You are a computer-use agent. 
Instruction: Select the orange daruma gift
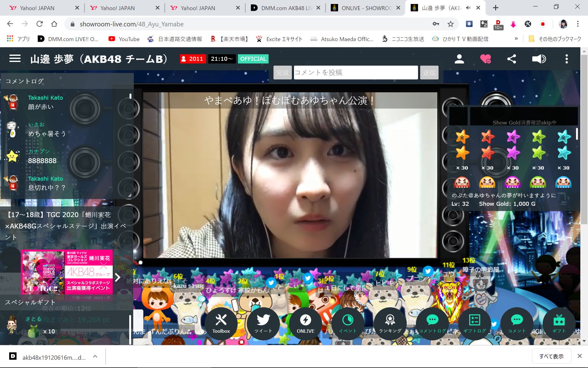click(487, 182)
